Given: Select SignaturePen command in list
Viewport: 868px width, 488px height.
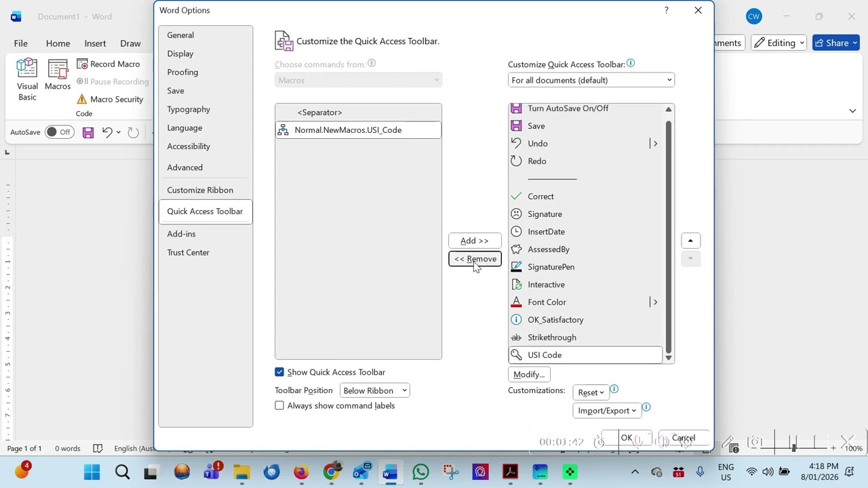Looking at the screenshot, I should click(585, 267).
